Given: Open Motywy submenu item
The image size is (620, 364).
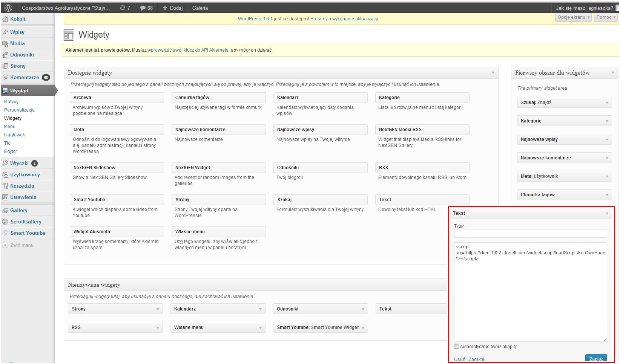Looking at the screenshot, I should click(11, 102).
